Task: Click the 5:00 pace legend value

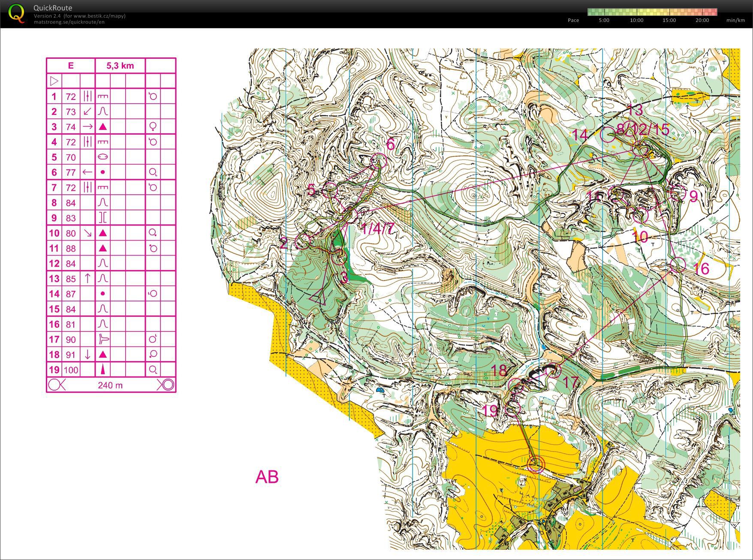Action: pyautogui.click(x=604, y=20)
